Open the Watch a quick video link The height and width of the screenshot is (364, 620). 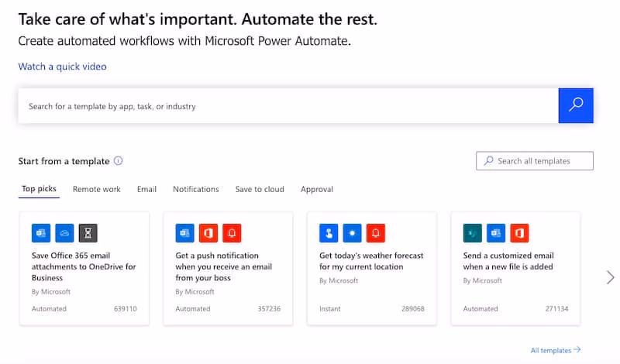(62, 67)
